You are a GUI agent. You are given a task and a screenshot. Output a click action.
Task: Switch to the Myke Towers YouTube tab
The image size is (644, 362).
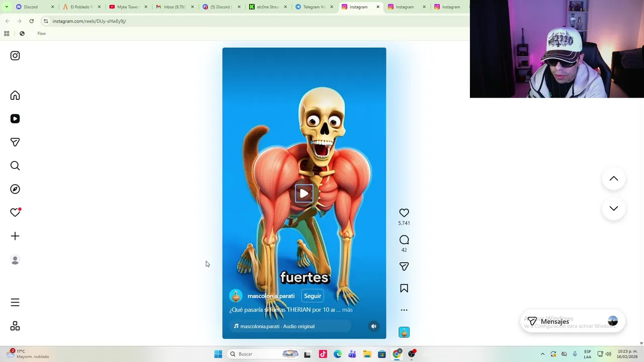point(128,7)
